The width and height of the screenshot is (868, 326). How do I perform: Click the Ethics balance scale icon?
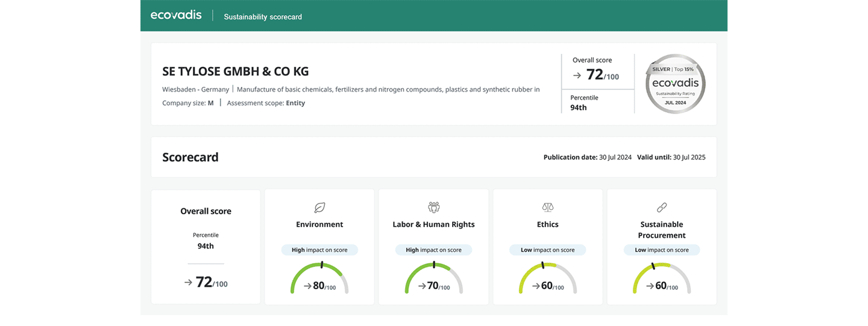pos(547,208)
